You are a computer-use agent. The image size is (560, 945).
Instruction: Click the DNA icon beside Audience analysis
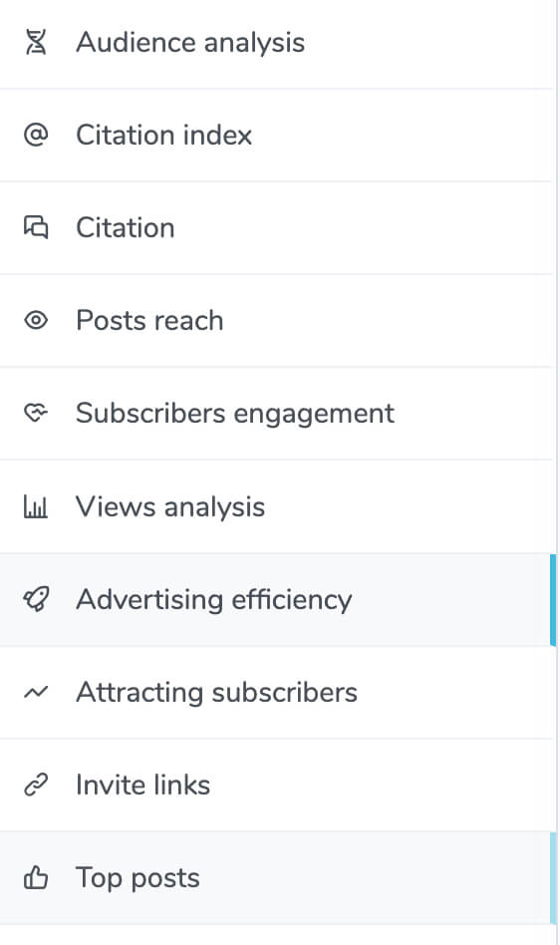36,42
